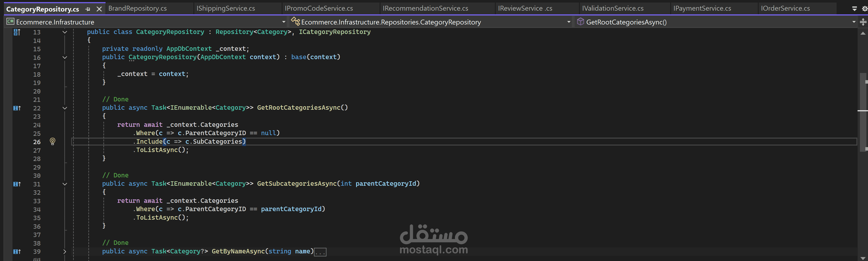868x261 pixels.
Task: Click the interface margin icon on line 39
Action: [17, 252]
